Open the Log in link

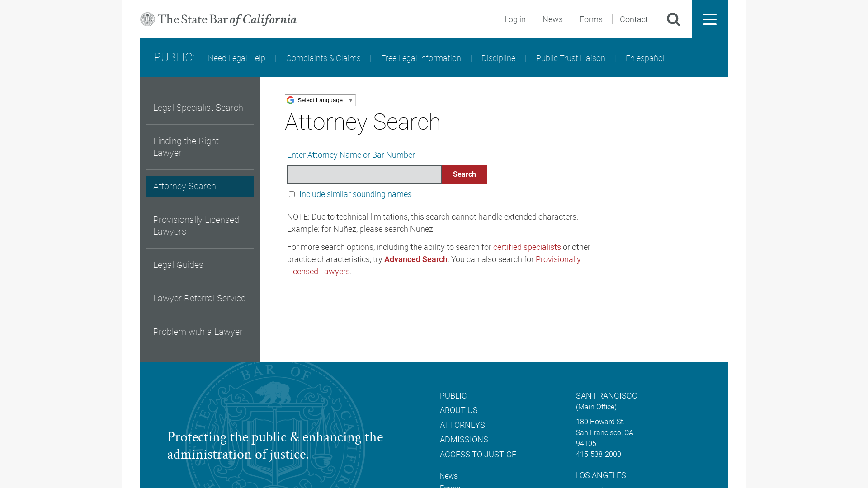click(x=515, y=19)
